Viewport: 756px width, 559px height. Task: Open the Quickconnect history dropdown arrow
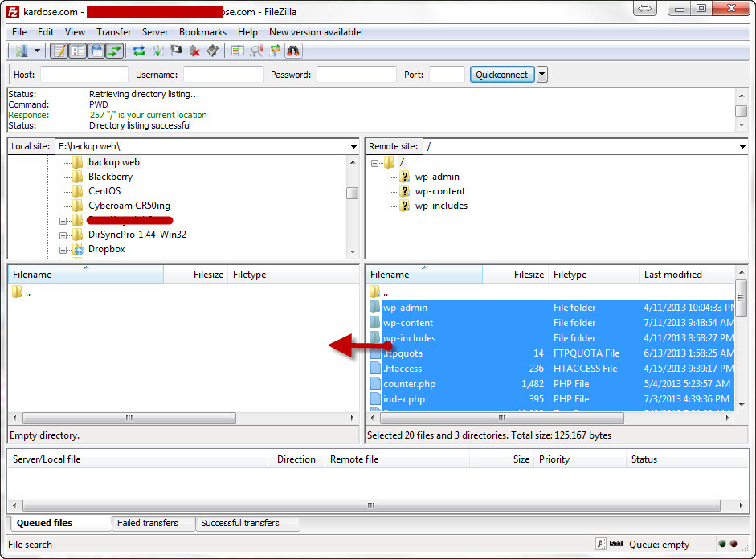pos(542,75)
